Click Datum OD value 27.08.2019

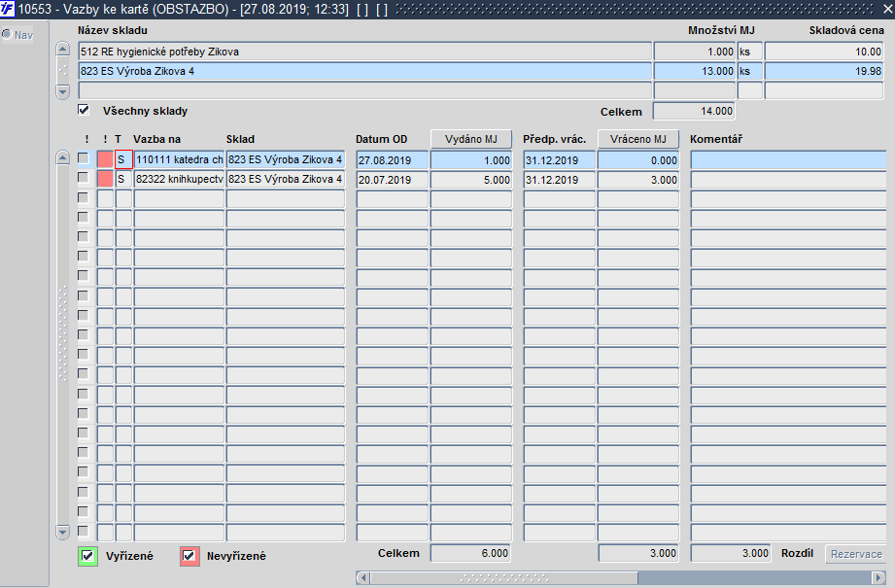click(393, 160)
